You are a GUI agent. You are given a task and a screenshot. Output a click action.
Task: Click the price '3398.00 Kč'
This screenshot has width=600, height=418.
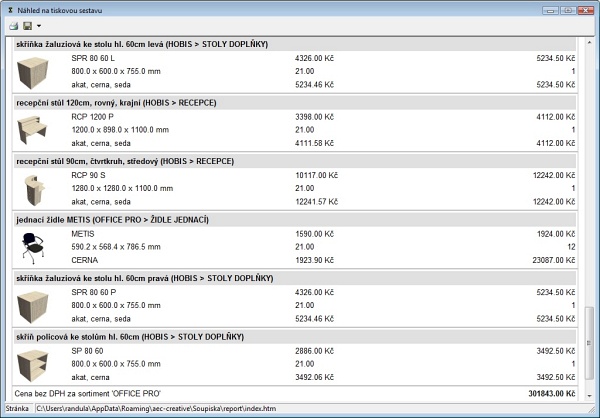tap(314, 117)
